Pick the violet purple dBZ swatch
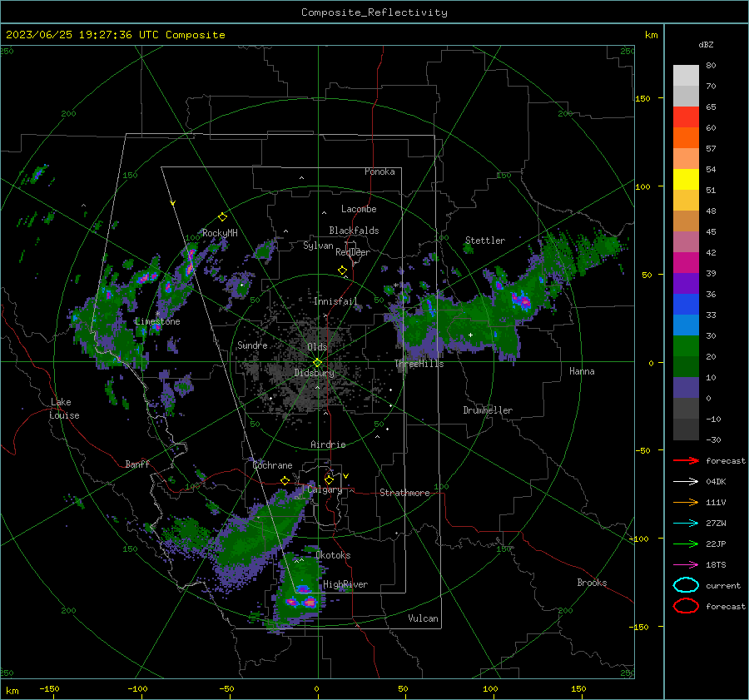This screenshot has height=700, width=749. tap(686, 283)
